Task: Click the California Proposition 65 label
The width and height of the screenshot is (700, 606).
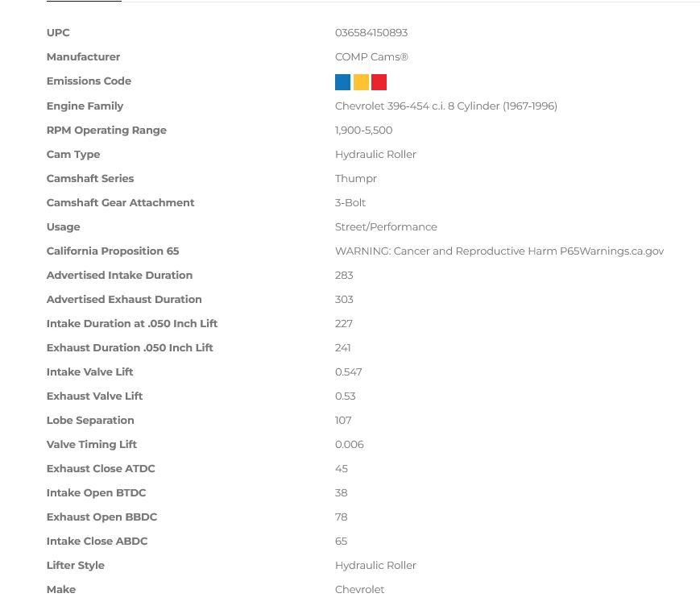Action: (x=113, y=251)
